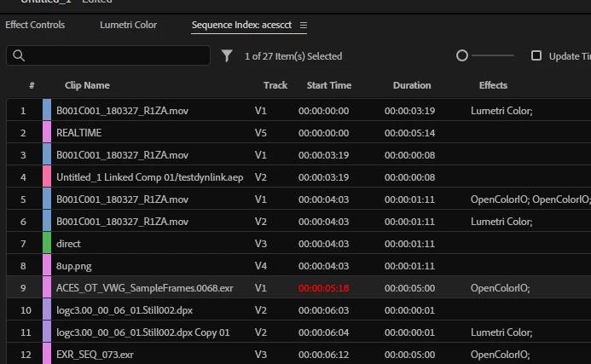The image size is (591, 364).
Task: Click Lumetri Color; effect in row 11
Action: 501,332
